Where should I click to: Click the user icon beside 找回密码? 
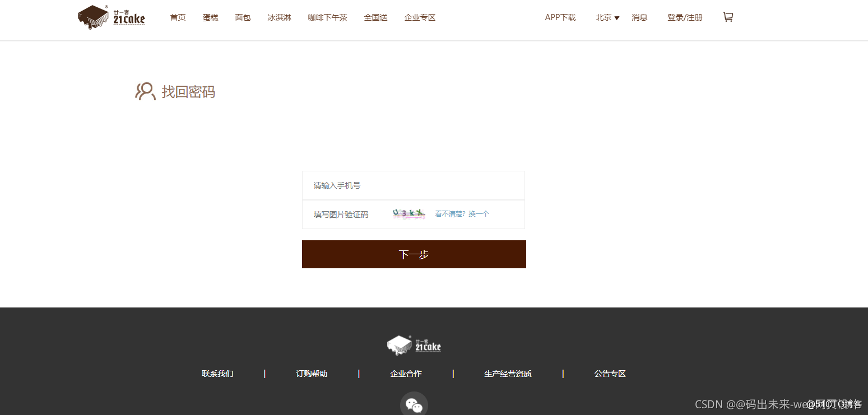coord(145,91)
